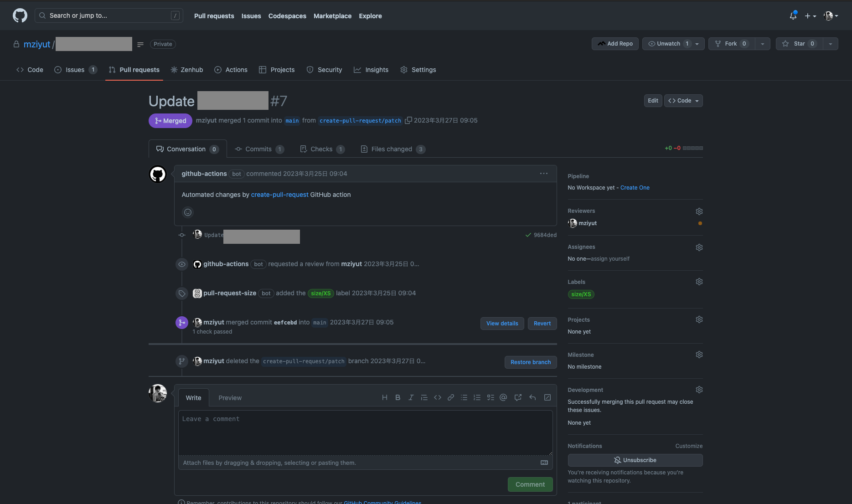Image resolution: width=852 pixels, height=504 pixels.
Task: Click the Customize notifications link
Action: point(689,446)
